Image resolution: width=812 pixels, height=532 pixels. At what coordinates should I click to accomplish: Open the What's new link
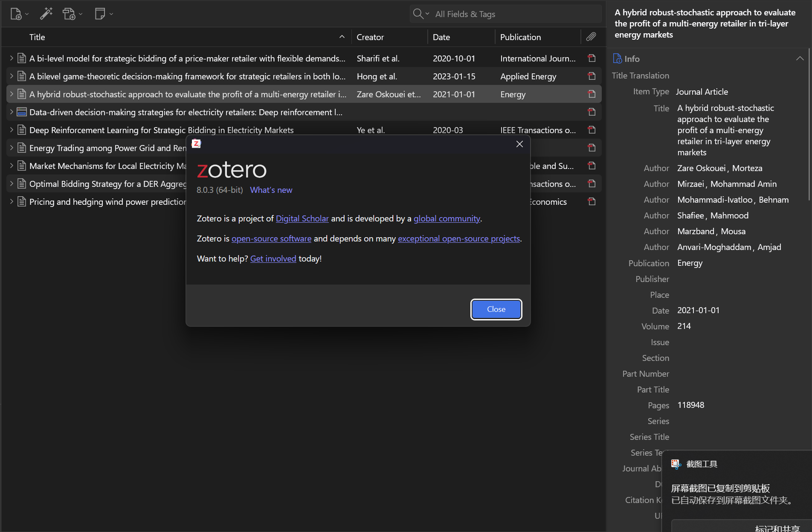pyautogui.click(x=271, y=190)
